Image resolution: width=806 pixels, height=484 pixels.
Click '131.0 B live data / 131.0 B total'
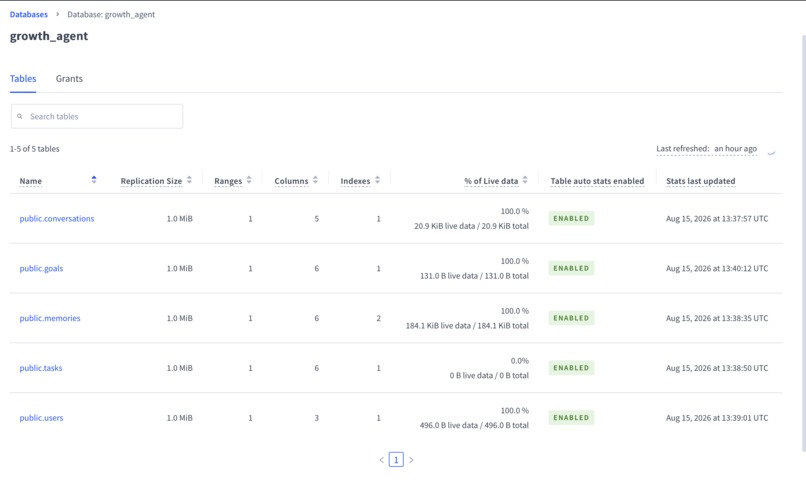click(474, 276)
